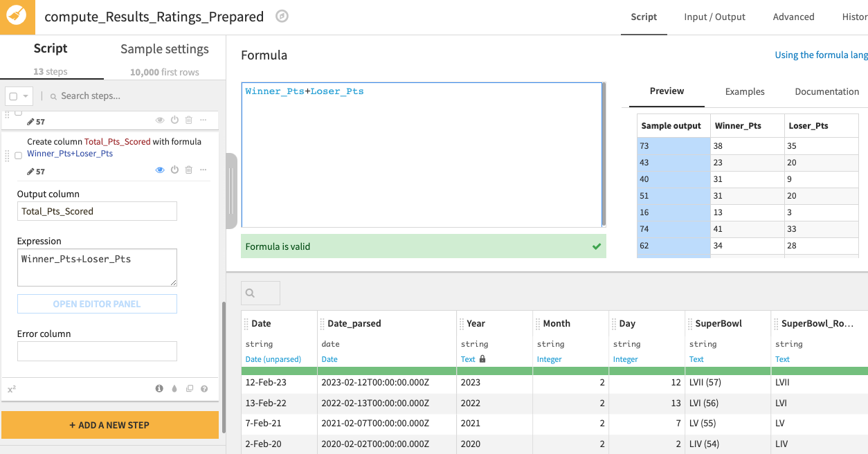The image size is (868, 454).
Task: Click the x² formula icon at panel bottom
Action: (x=11, y=389)
